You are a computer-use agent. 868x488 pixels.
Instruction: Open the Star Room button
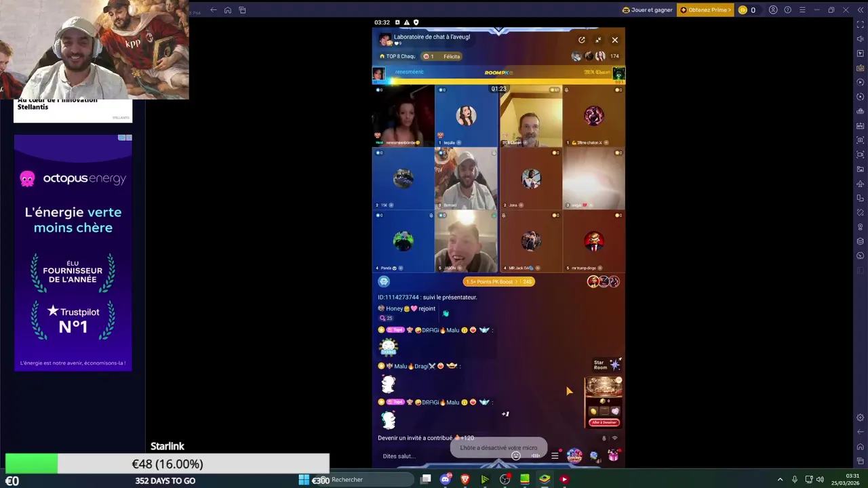pyautogui.click(x=607, y=365)
